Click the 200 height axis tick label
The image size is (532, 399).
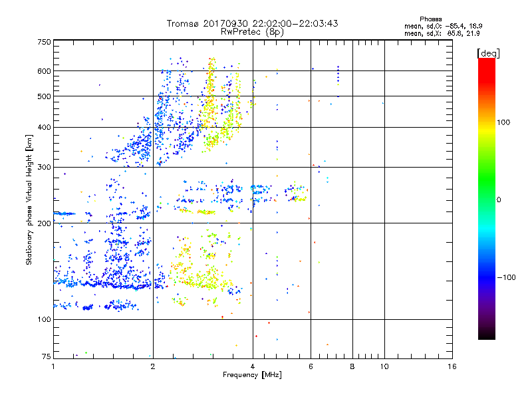pos(44,223)
